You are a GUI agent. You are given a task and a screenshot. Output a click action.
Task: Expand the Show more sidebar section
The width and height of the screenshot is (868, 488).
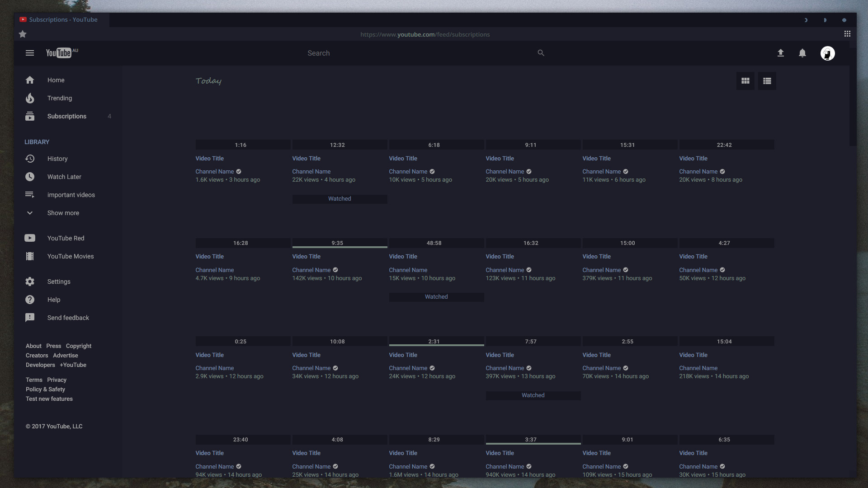pos(63,213)
